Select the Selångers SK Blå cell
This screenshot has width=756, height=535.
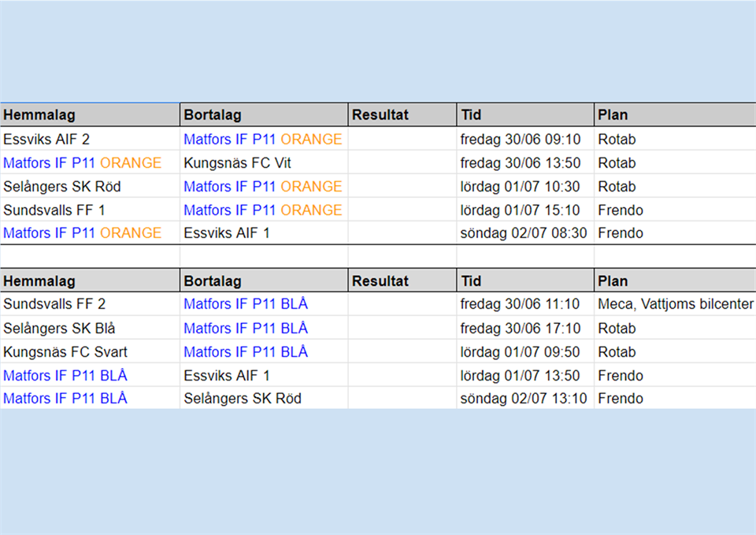(59, 328)
